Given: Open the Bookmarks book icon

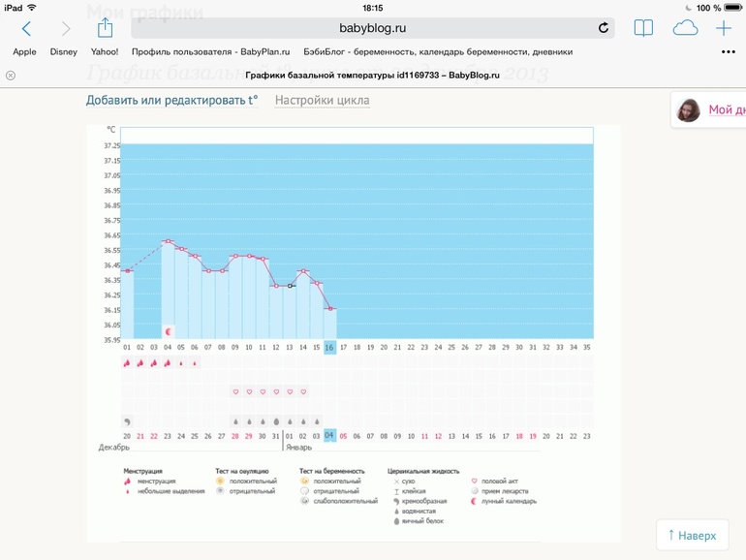Looking at the screenshot, I should click(x=643, y=28).
